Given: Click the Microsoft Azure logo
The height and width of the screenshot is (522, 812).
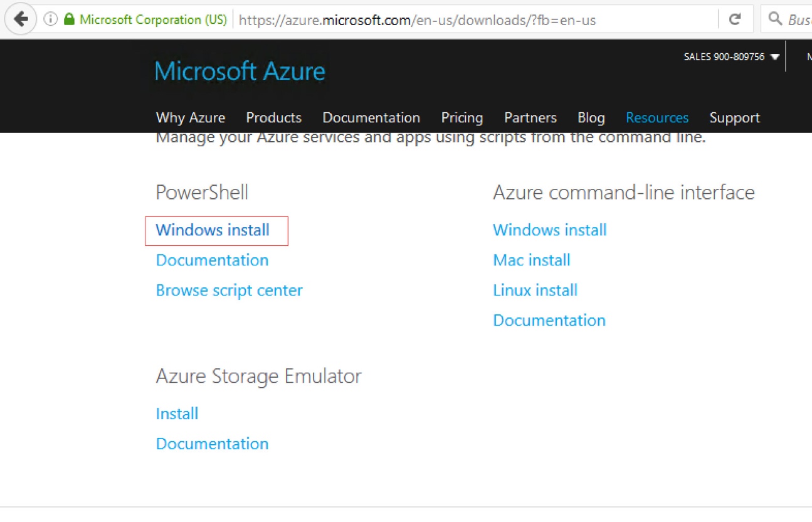Looking at the screenshot, I should pyautogui.click(x=240, y=71).
